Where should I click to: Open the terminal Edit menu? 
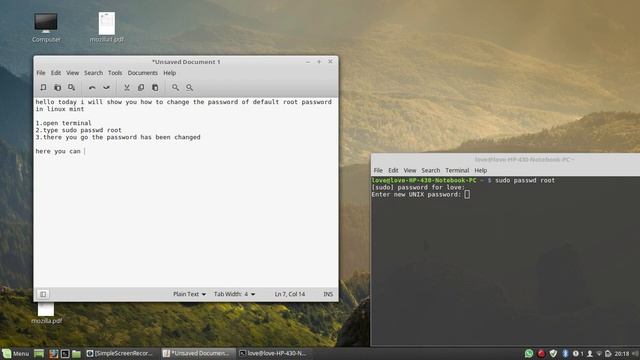tap(393, 170)
